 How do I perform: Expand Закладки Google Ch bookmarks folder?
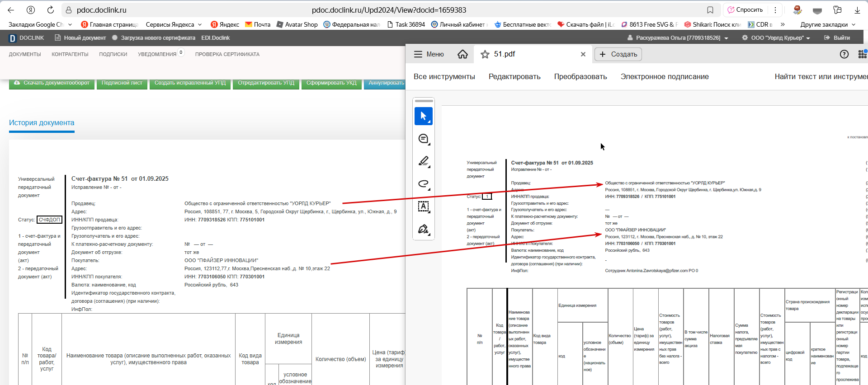point(40,24)
